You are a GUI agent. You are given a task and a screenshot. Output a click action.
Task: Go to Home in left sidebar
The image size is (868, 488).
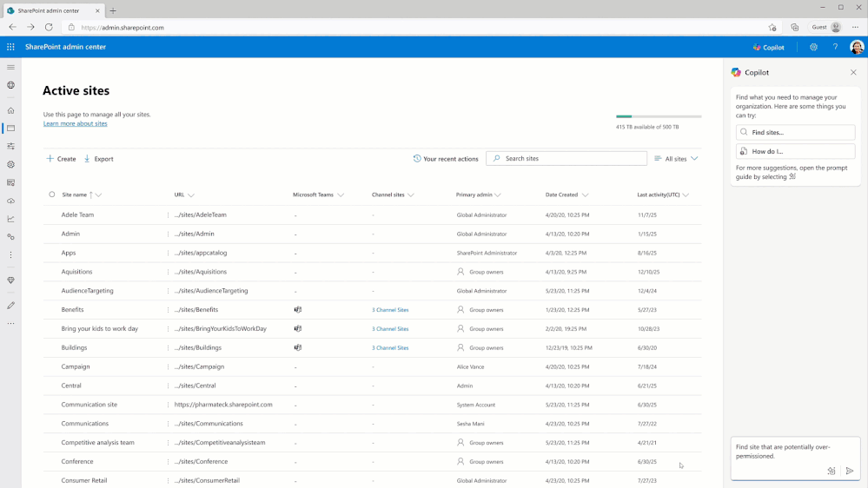(10, 110)
